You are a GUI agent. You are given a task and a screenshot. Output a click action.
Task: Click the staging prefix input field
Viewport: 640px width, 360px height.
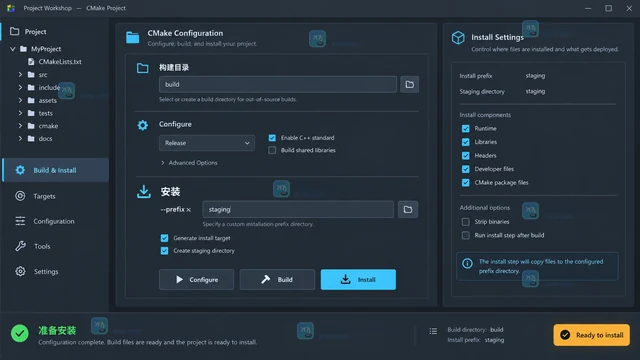click(298, 209)
